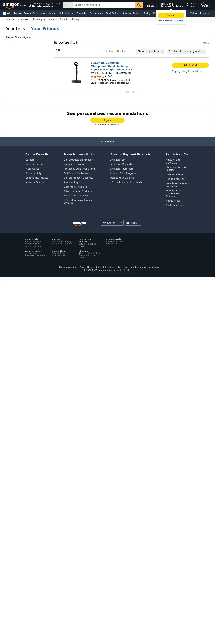Switch to the Your Lists tab

click(x=16, y=29)
